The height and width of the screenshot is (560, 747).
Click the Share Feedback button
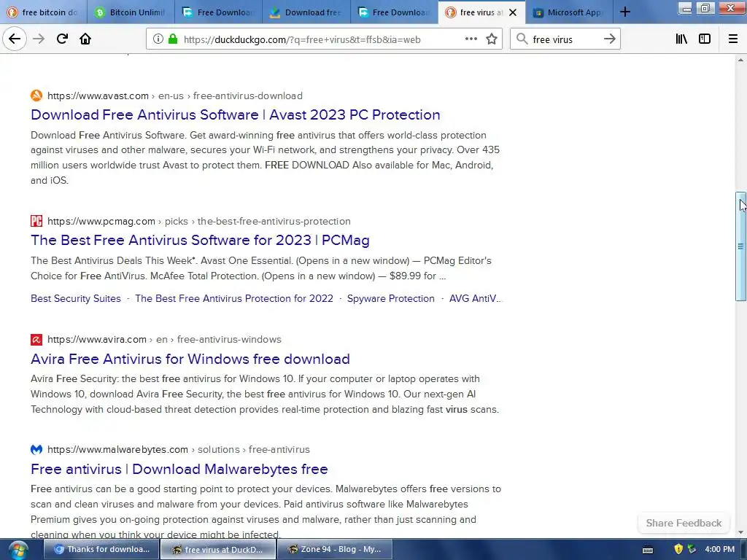[x=684, y=523]
